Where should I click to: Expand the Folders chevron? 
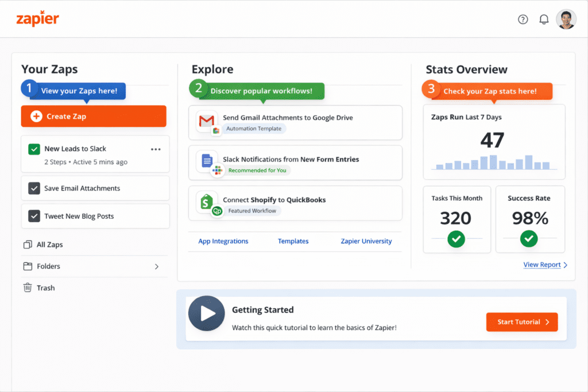(x=157, y=266)
